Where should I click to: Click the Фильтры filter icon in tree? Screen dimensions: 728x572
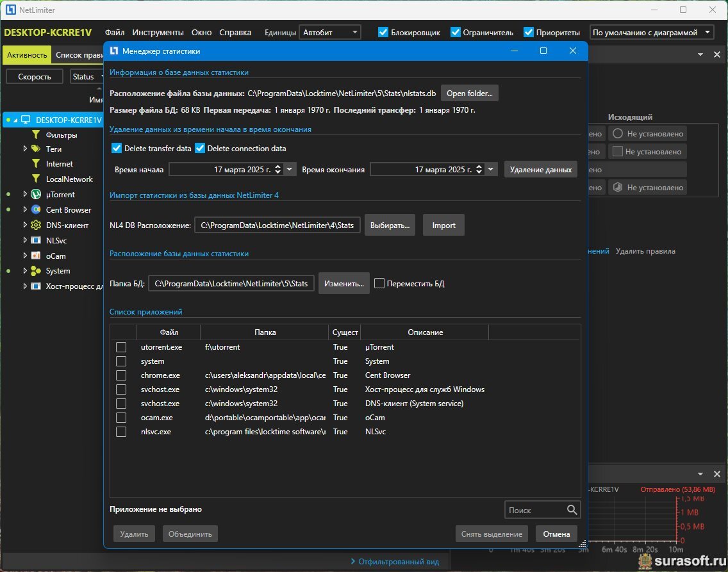click(36, 135)
